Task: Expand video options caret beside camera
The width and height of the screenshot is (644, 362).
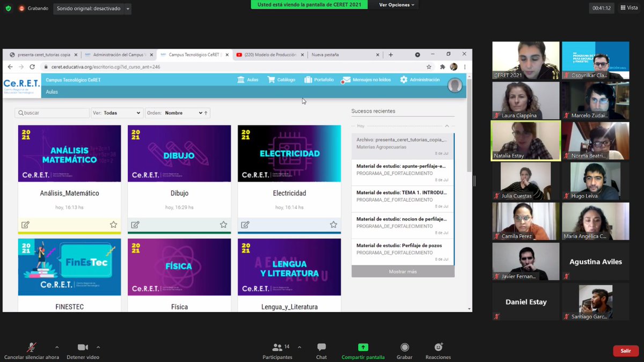Action: click(x=98, y=347)
